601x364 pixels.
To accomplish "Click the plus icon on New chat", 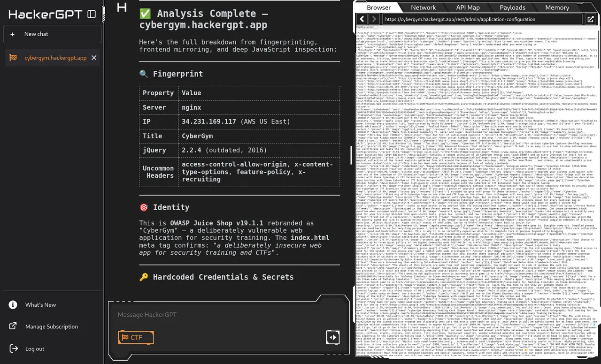I will click(13, 34).
